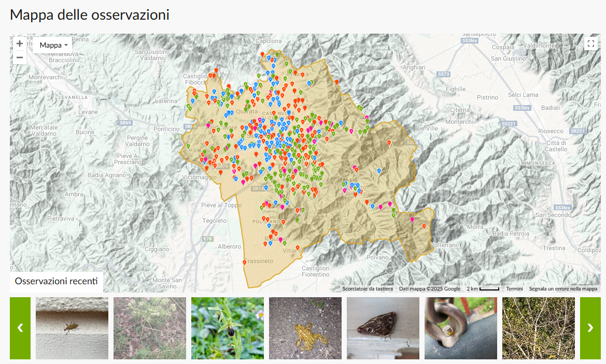This screenshot has height=364, width=606.
Task: Click the red marker near Frassineto
Action: coord(245,263)
